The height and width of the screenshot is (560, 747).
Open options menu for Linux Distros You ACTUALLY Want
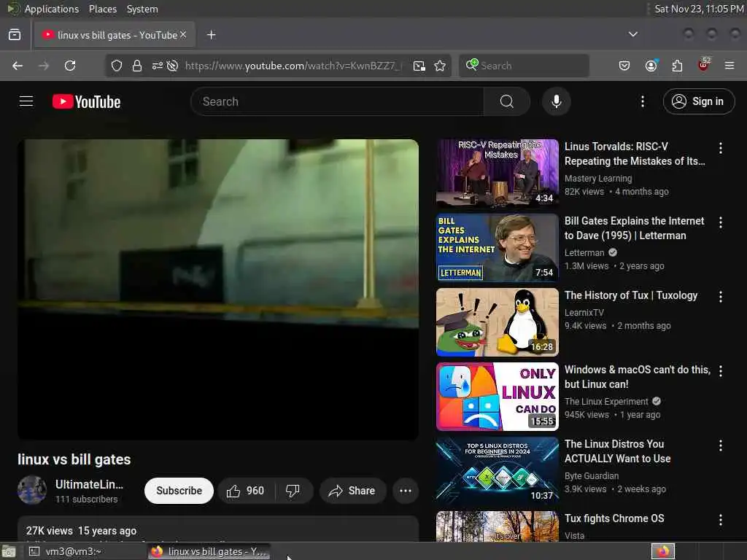pyautogui.click(x=720, y=446)
